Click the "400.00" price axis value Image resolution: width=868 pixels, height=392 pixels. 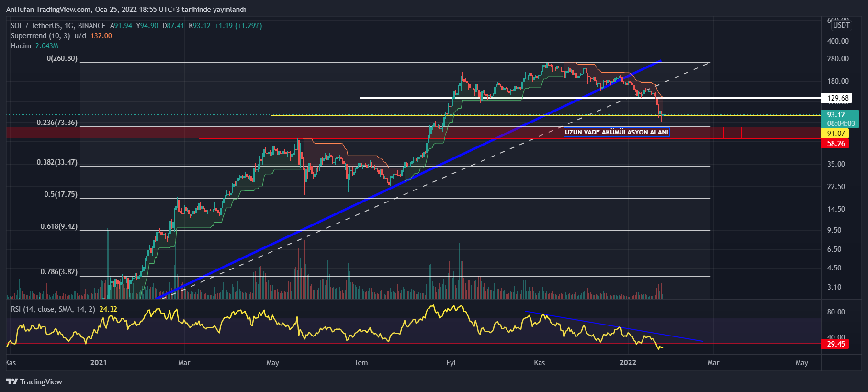point(838,41)
